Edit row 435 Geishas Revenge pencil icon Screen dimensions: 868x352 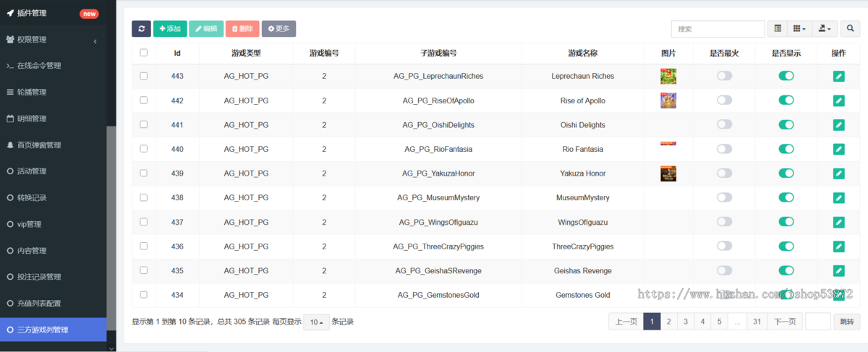[x=838, y=270]
